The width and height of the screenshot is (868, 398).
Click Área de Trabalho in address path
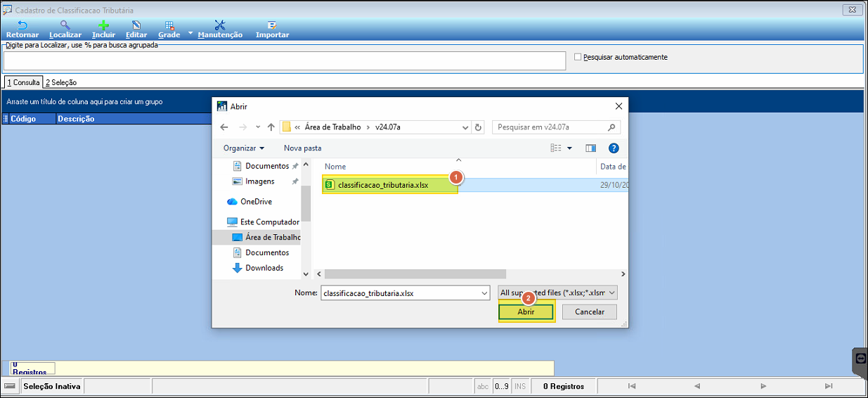tap(332, 127)
